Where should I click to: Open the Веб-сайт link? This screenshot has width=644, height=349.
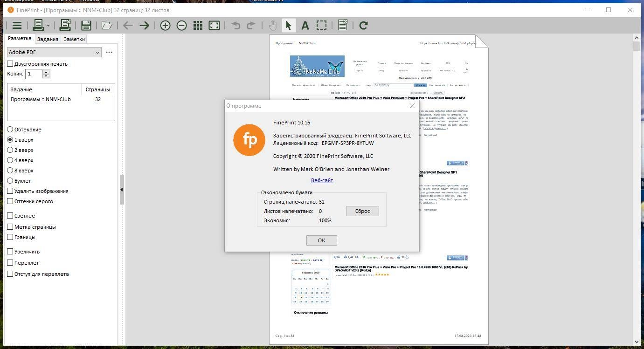322,180
